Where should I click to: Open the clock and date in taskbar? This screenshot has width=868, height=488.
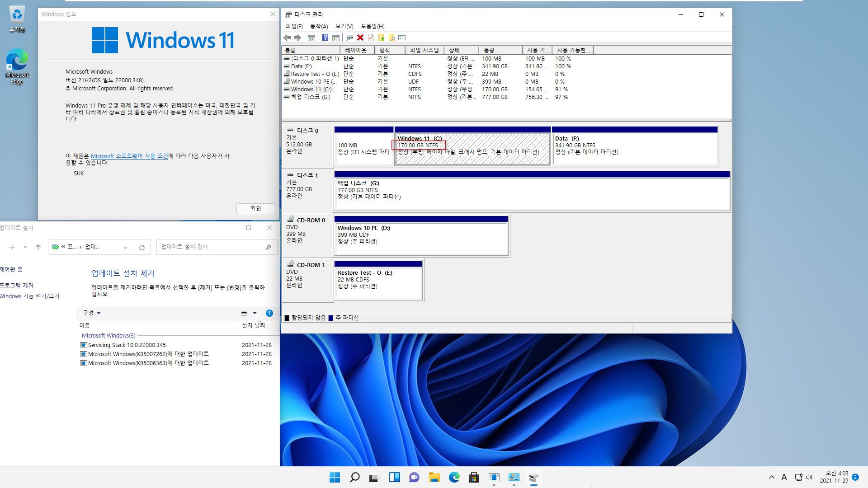[x=834, y=477]
